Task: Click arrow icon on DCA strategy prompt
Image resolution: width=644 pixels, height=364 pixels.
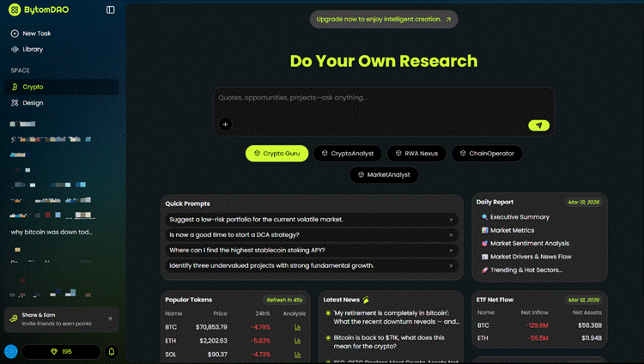Action: coord(451,235)
